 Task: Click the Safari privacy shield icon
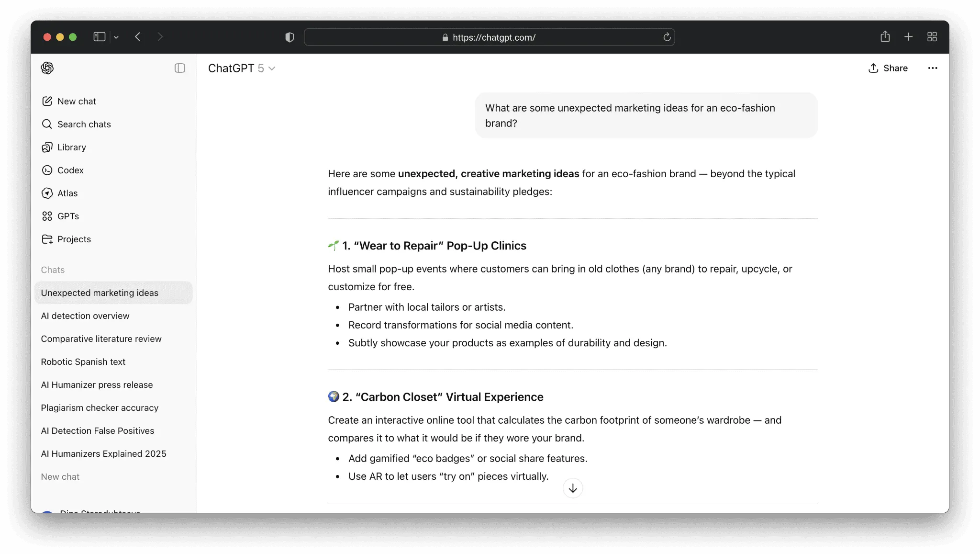pyautogui.click(x=290, y=37)
